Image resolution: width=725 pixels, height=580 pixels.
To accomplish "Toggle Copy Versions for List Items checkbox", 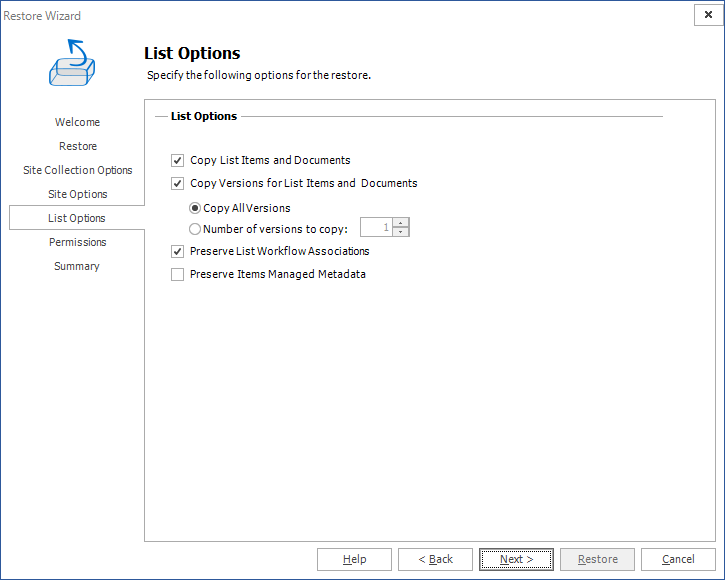I will pyautogui.click(x=178, y=184).
